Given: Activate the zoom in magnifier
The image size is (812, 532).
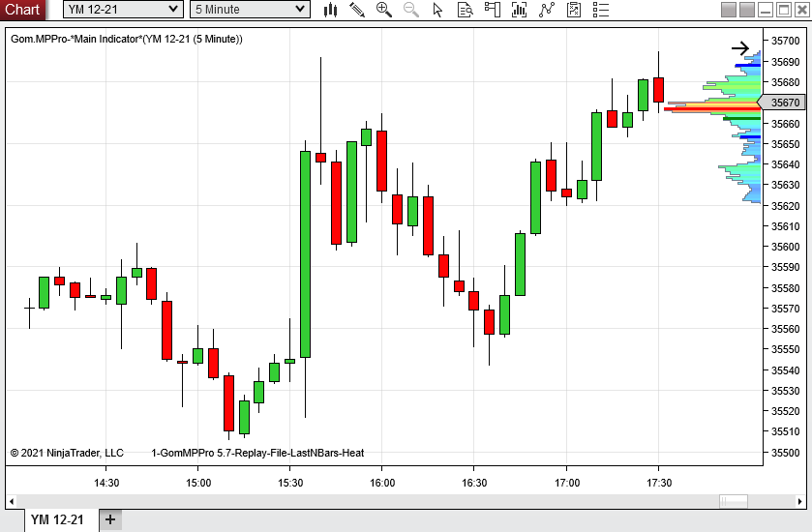Looking at the screenshot, I should coord(383,10).
